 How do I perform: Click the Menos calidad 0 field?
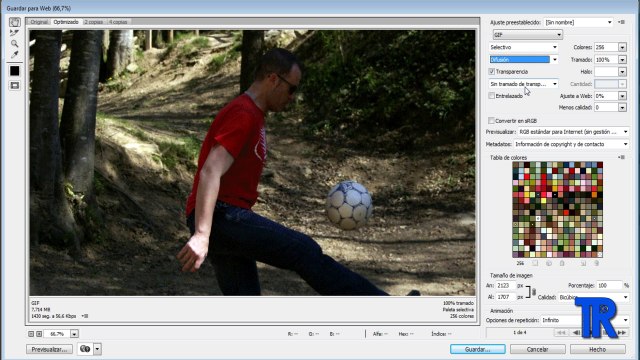606,108
